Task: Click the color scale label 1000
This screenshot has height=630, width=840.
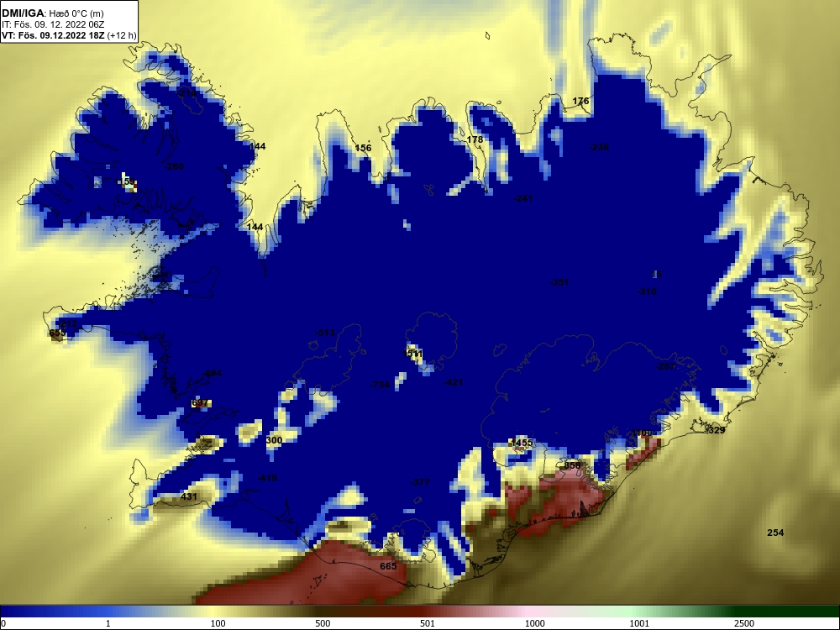Action: (534, 623)
